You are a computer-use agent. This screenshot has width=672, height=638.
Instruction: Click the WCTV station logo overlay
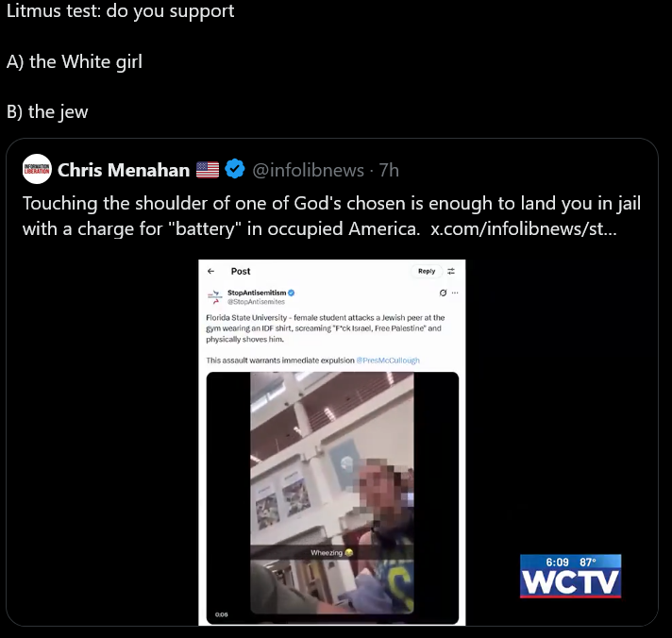pyautogui.click(x=570, y=576)
